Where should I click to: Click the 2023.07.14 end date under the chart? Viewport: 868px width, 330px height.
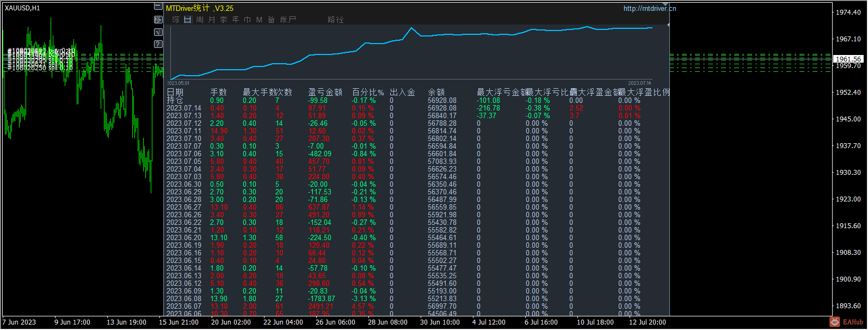pos(639,83)
